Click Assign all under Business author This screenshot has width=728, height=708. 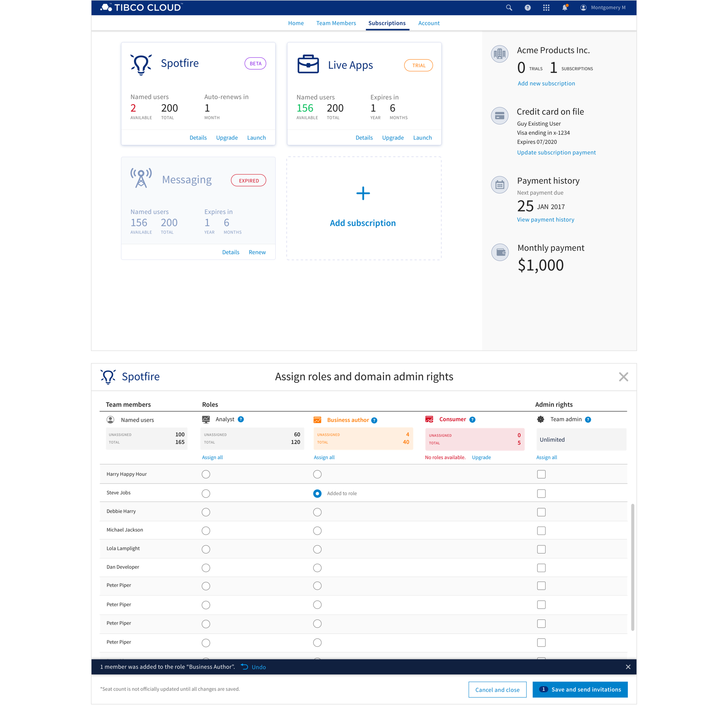pyautogui.click(x=324, y=457)
